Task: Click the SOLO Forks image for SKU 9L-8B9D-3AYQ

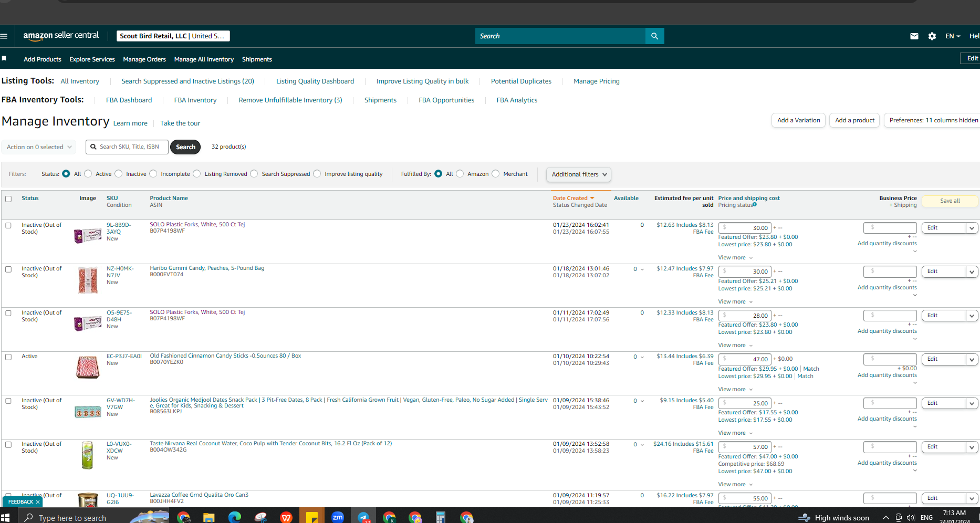Action: 88,236
